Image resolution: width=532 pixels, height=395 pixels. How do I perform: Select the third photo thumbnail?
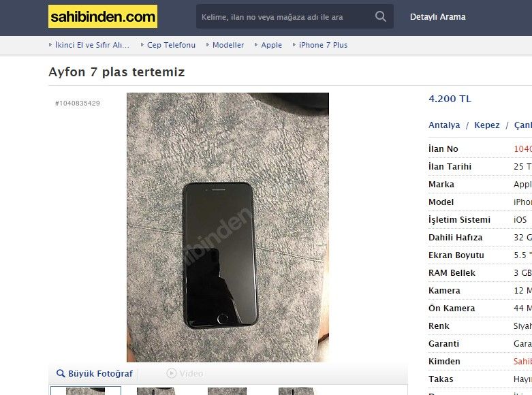tap(227, 391)
